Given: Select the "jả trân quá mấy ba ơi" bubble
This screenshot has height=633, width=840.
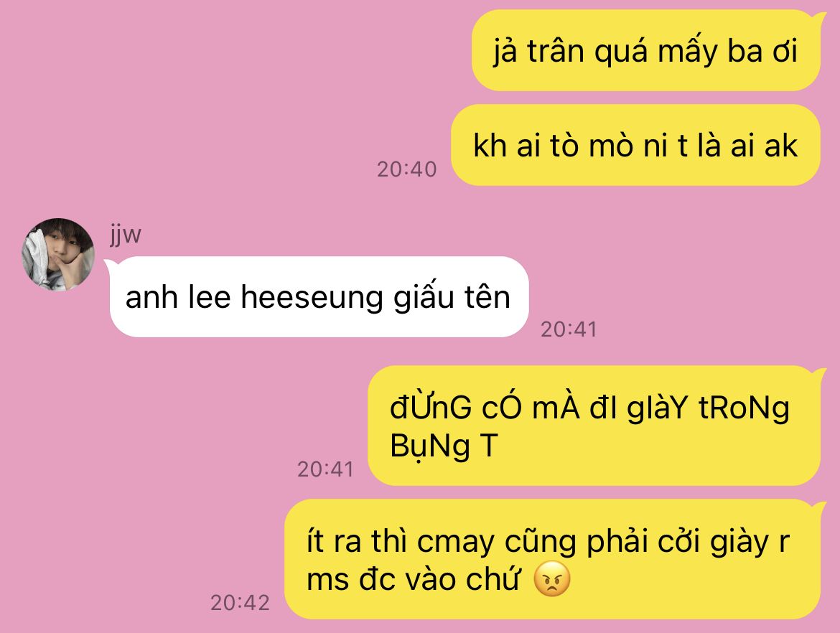Looking at the screenshot, I should click(645, 51).
